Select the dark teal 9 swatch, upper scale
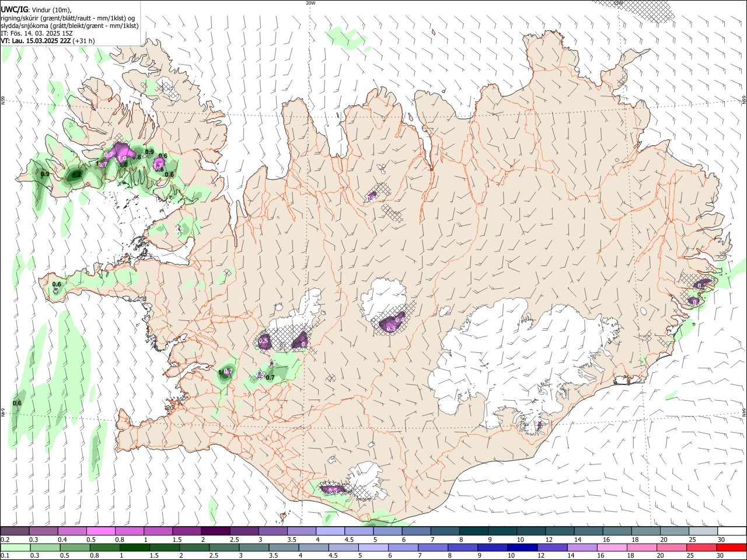This screenshot has width=747, height=560. [502, 531]
